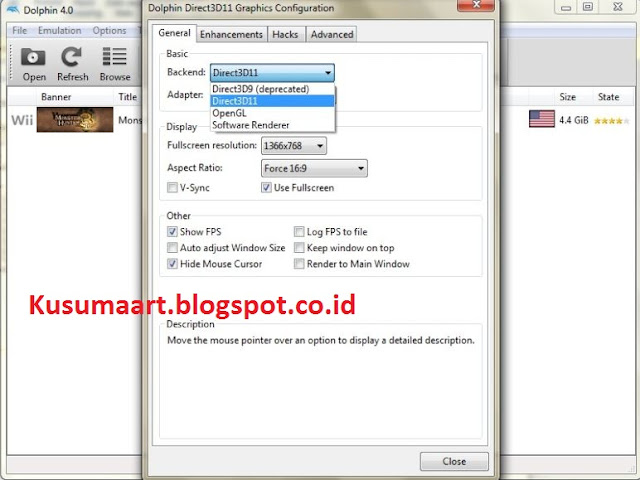640x480 pixels.
Task: Click the 4.4 GiB size cell
Action: 573,120
